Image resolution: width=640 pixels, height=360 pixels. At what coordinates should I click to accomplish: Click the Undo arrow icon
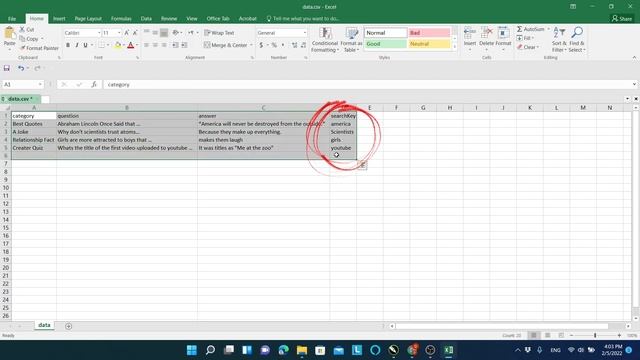click(x=21, y=68)
